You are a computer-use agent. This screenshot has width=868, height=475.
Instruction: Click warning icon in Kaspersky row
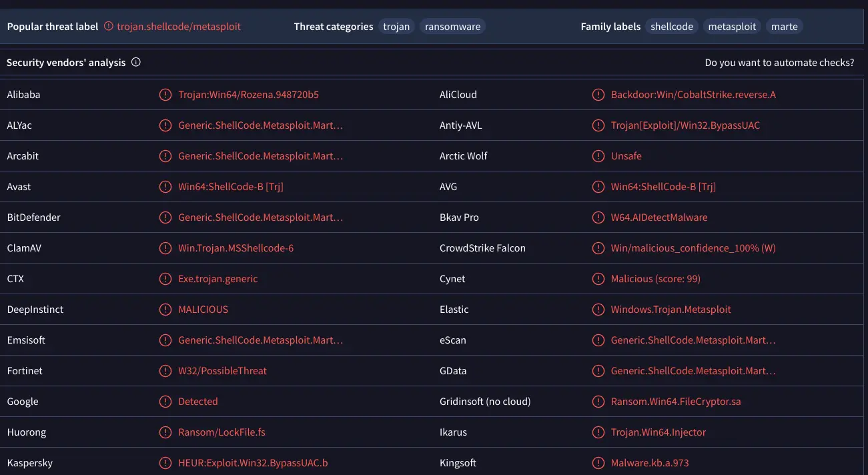click(x=165, y=463)
